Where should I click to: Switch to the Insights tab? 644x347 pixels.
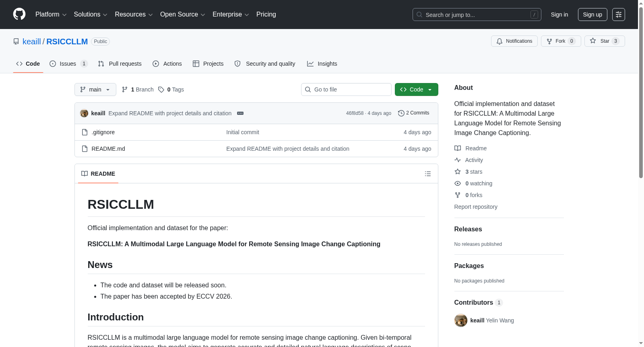click(322, 64)
